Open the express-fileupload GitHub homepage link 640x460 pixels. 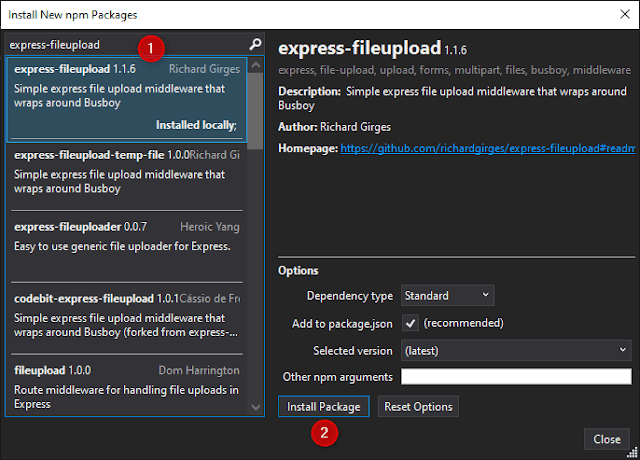[x=488, y=148]
